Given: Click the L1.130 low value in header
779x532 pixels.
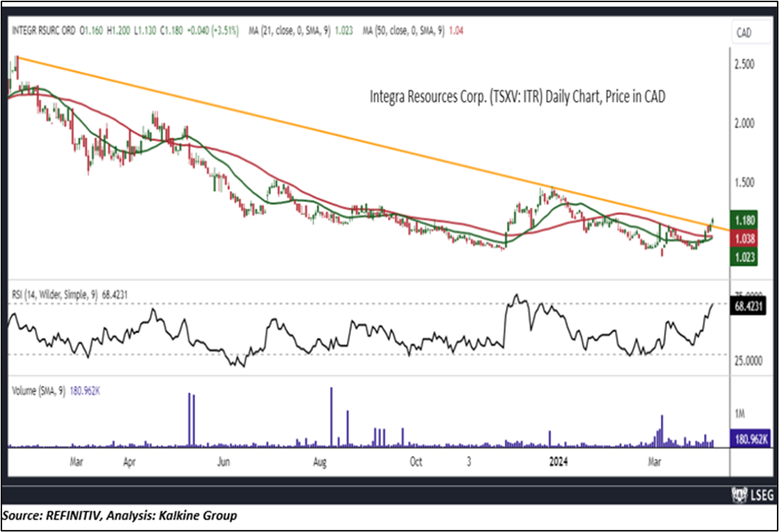Looking at the screenshot, I should (x=145, y=31).
